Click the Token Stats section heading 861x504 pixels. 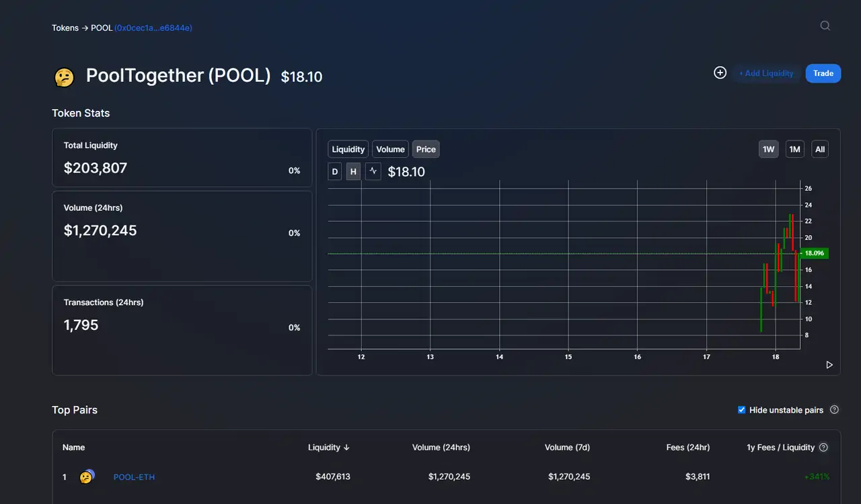(81, 113)
